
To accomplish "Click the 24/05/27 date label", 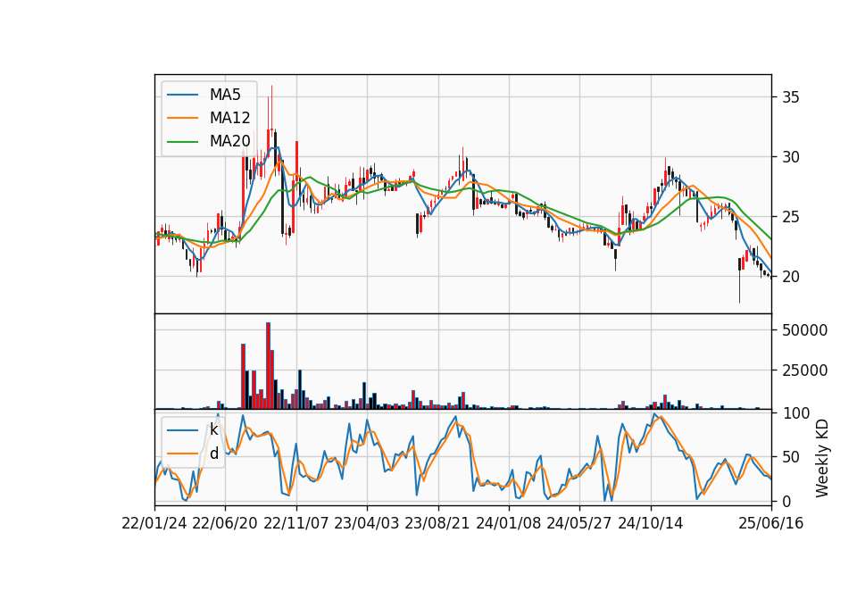I will (x=579, y=523).
